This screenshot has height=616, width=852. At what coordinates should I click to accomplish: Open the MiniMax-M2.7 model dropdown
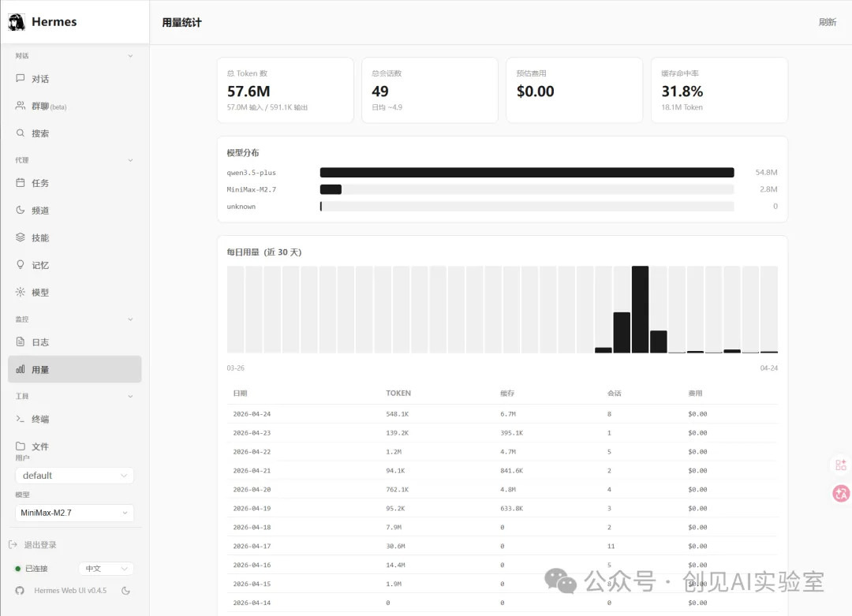point(74,513)
